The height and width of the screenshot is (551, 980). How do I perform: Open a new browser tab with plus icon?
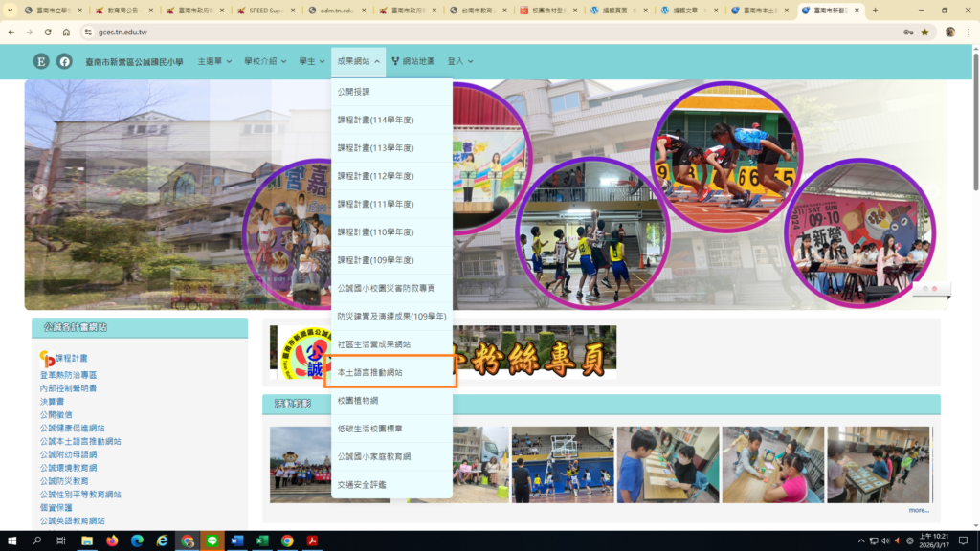[875, 11]
